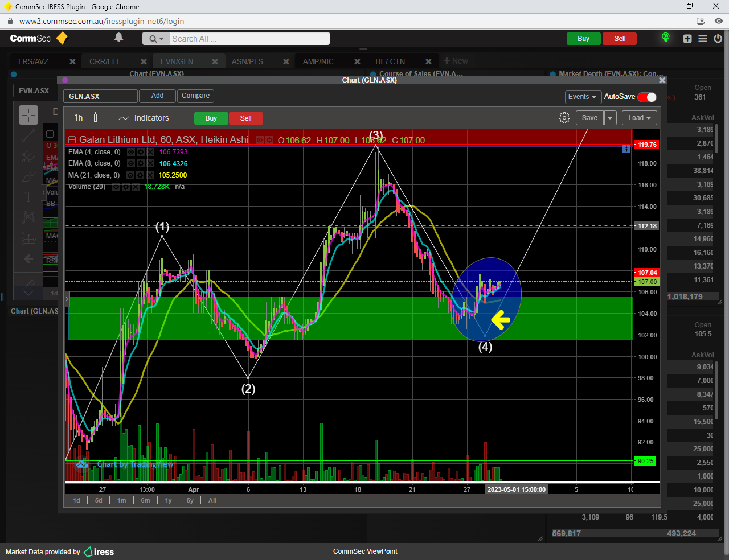Open the Indicators menu
The width and height of the screenshot is (729, 560).
(144, 118)
